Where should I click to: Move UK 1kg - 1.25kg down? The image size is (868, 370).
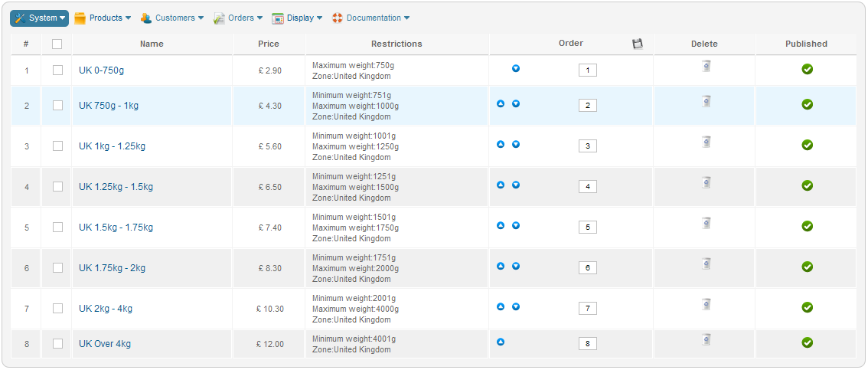tap(515, 144)
